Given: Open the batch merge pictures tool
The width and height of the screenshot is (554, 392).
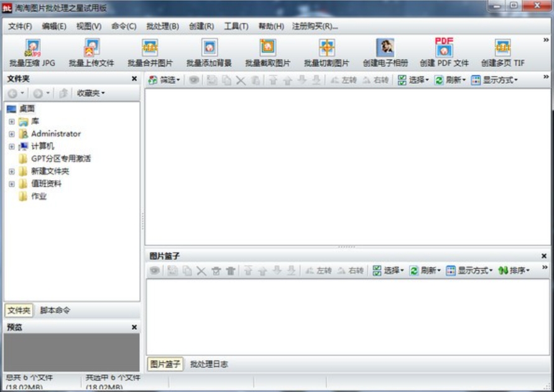Looking at the screenshot, I should (150, 53).
